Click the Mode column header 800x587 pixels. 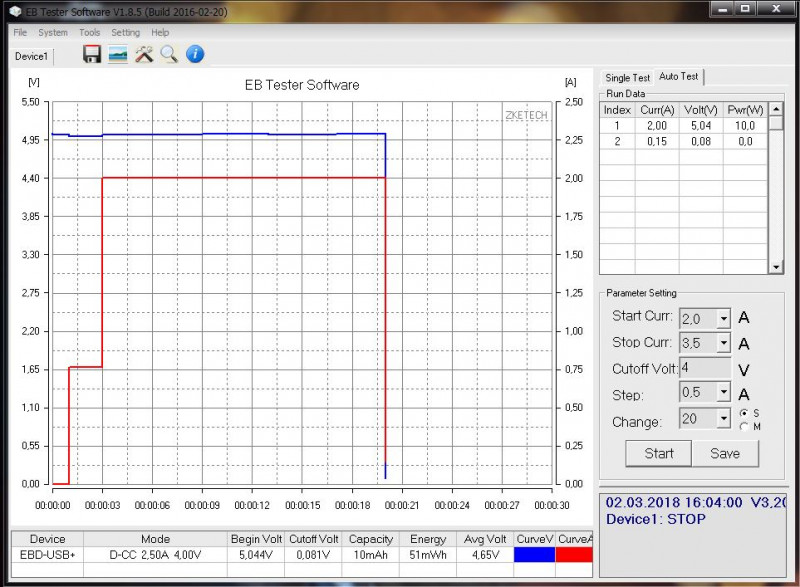(155, 539)
